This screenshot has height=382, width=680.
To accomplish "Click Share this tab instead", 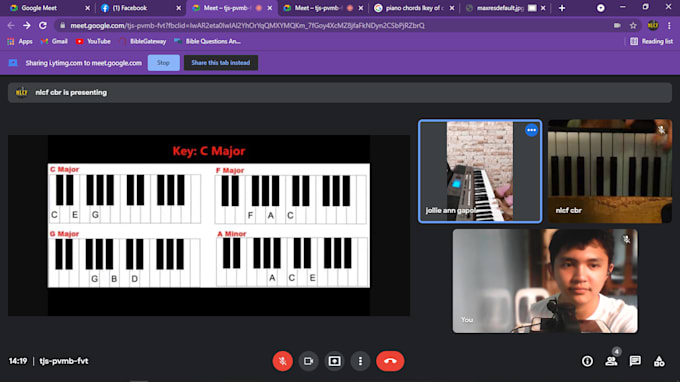I will [x=221, y=63].
